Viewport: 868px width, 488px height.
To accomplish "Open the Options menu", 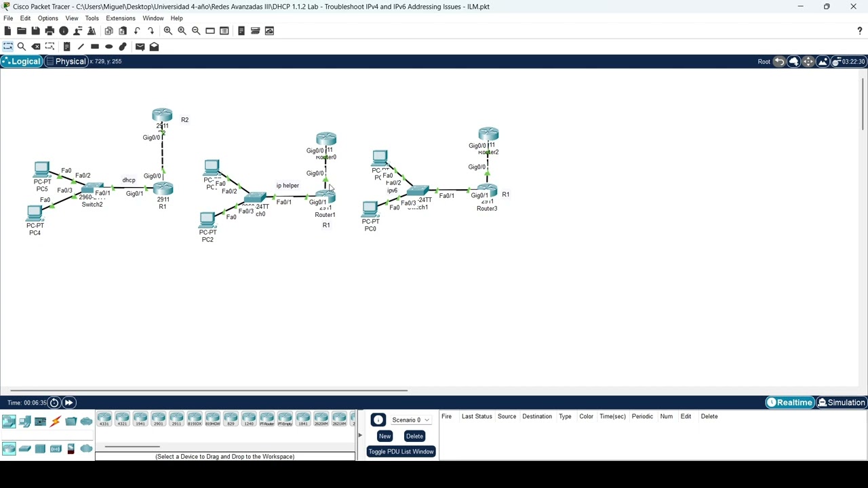I will point(47,18).
